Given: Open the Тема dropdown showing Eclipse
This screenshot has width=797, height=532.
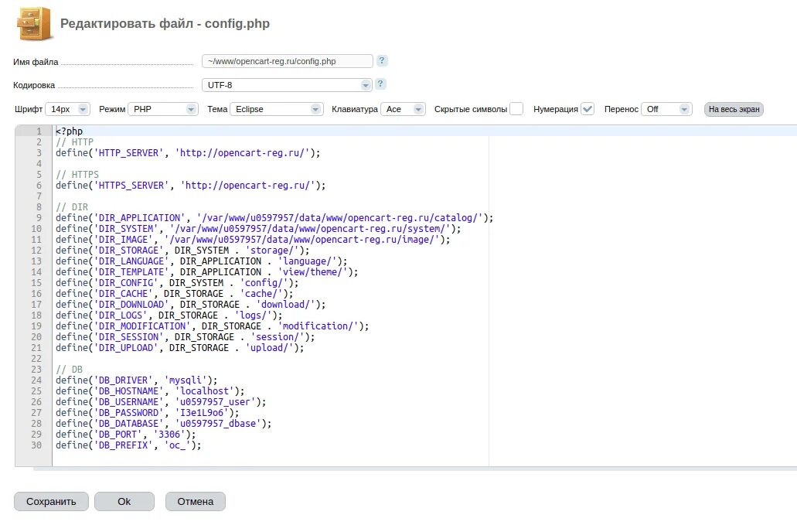Looking at the screenshot, I should [x=277, y=109].
